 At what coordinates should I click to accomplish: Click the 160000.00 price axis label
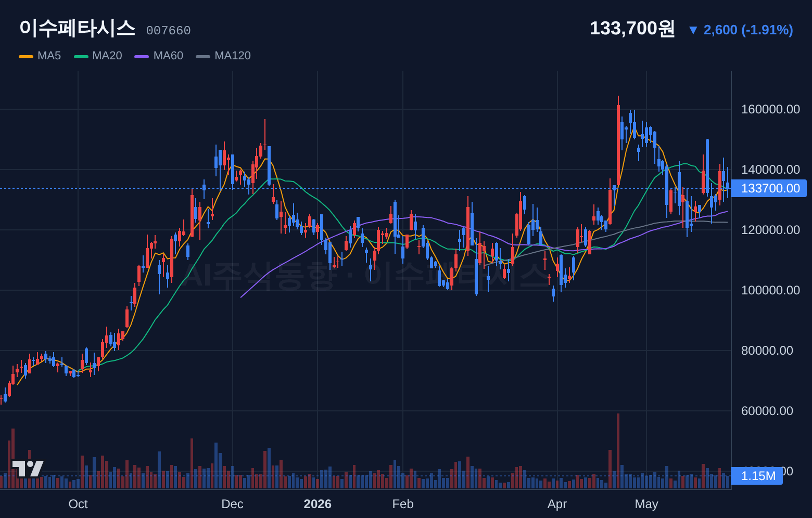click(770, 109)
